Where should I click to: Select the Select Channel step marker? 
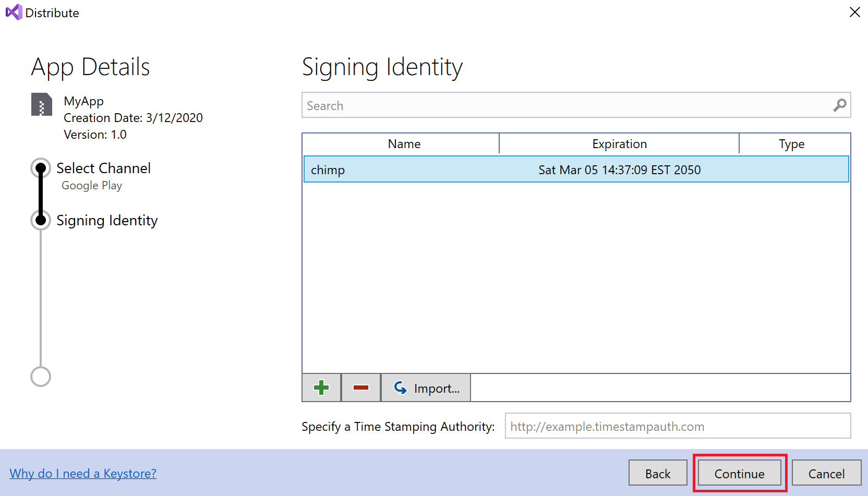pyautogui.click(x=41, y=168)
